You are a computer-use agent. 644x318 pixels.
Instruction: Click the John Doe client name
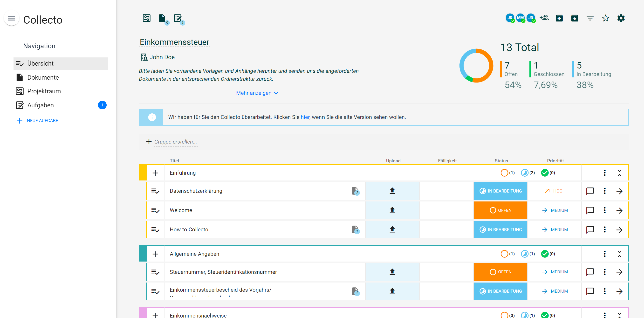click(162, 57)
